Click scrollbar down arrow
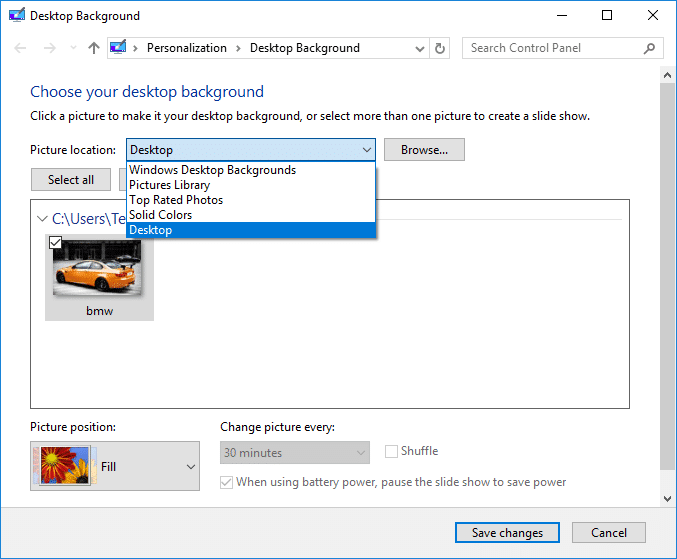Screen dimensions: 677x559 click(668, 499)
